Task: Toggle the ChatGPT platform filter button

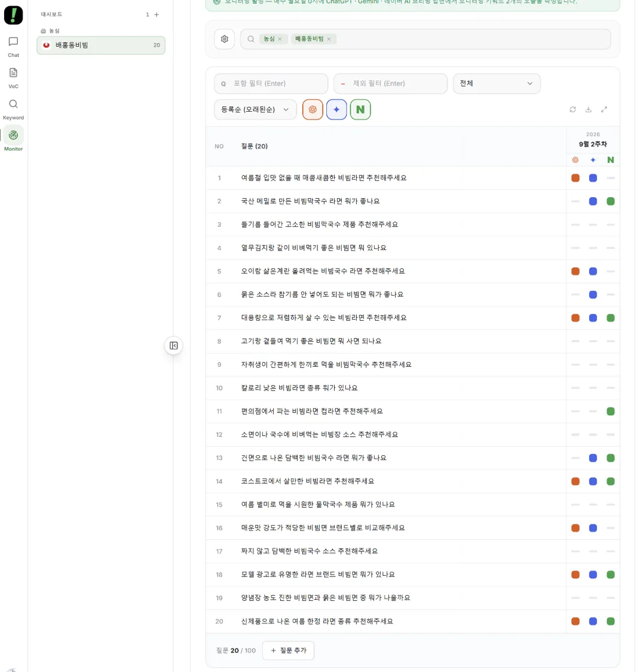Action: (x=313, y=109)
